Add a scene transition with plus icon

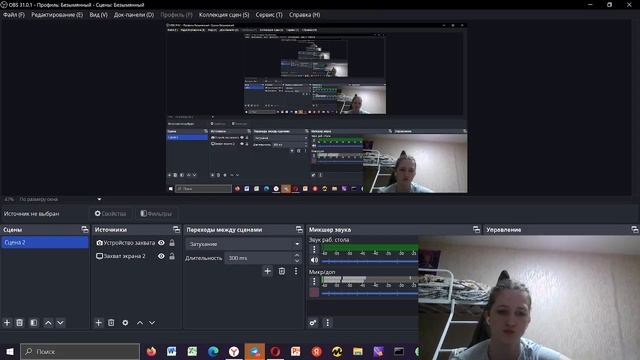[x=267, y=271]
